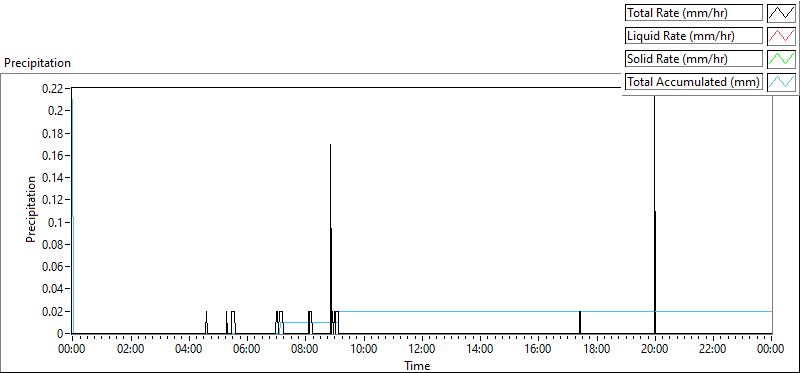This screenshot has width=800, height=373.
Task: Click the small rate spike near 17:30
Action: (x=580, y=322)
